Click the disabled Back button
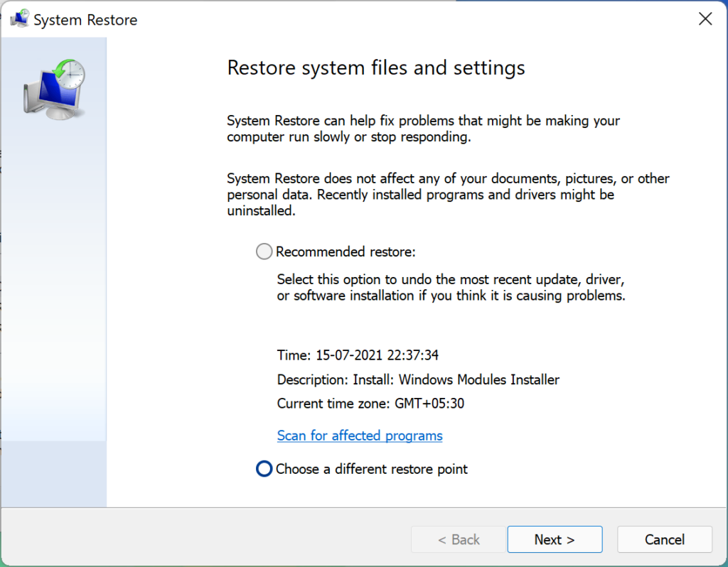728x567 pixels. 459,539
